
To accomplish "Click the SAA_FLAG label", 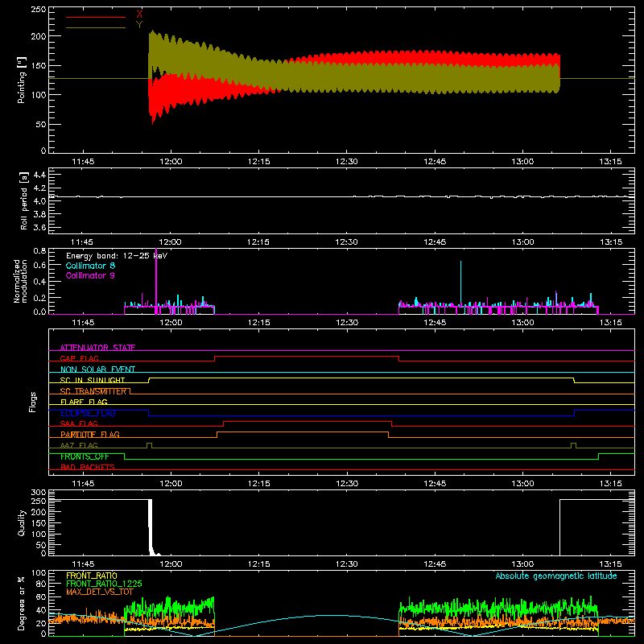I will (79, 423).
